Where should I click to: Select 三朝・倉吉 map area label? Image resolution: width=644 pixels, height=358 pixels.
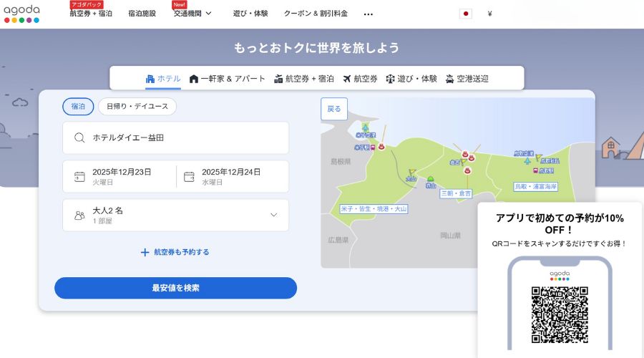pyautogui.click(x=456, y=193)
